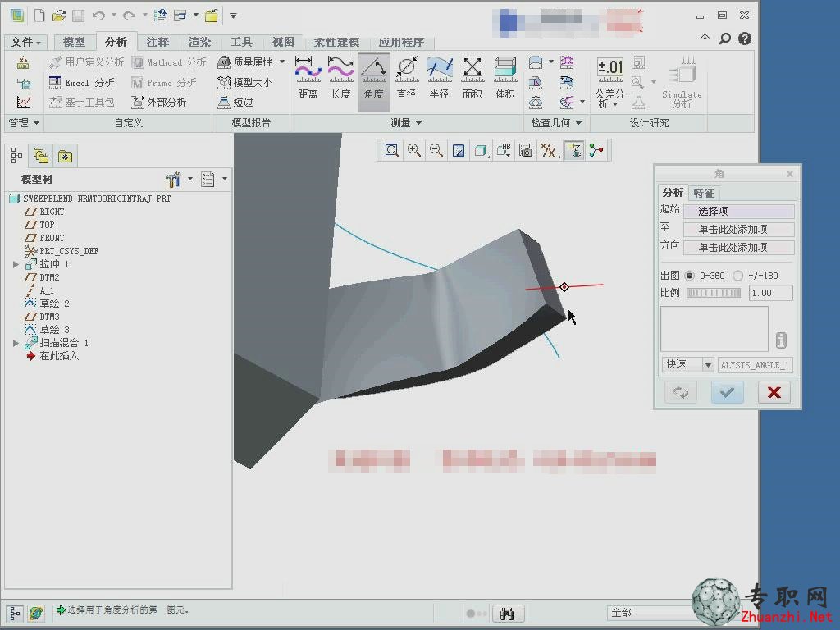Viewport: 840px width, 630px height.
Task: Select 草绘 2 in the model tree
Action: [48, 304]
